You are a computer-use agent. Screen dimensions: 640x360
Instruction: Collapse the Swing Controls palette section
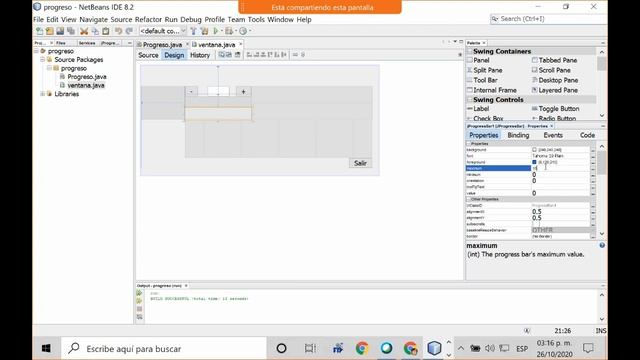point(469,100)
